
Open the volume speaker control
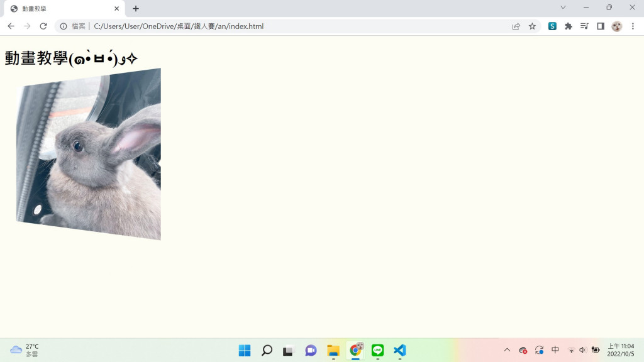582,350
